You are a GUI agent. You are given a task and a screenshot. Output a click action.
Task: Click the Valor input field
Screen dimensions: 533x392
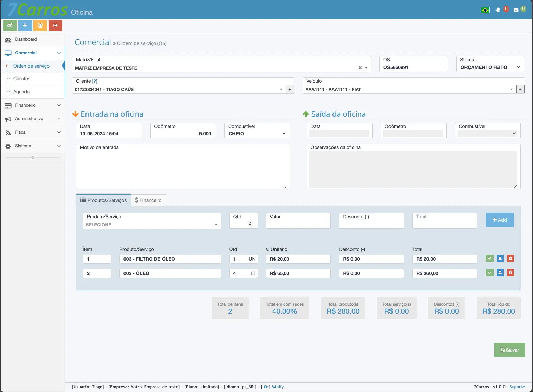click(298, 221)
